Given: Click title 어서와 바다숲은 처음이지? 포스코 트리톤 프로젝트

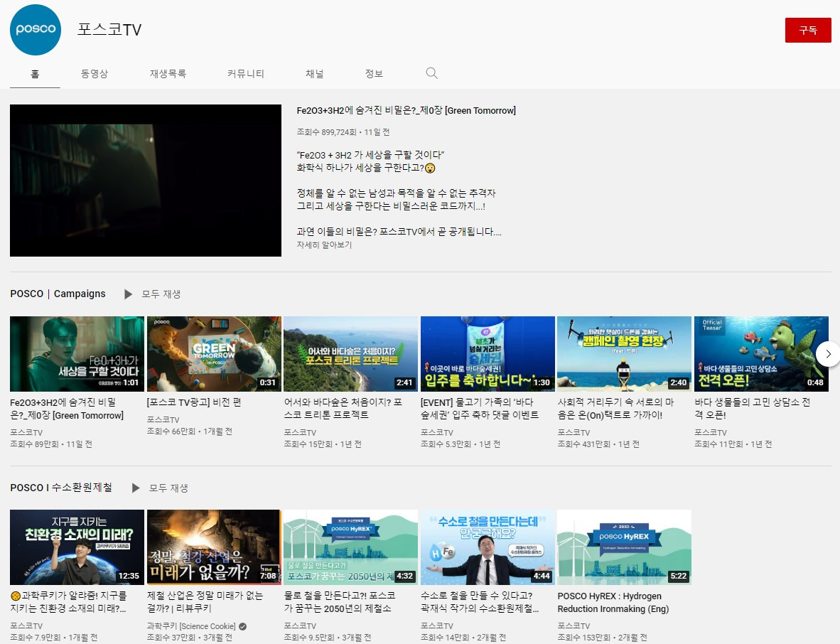Looking at the screenshot, I should [343, 408].
